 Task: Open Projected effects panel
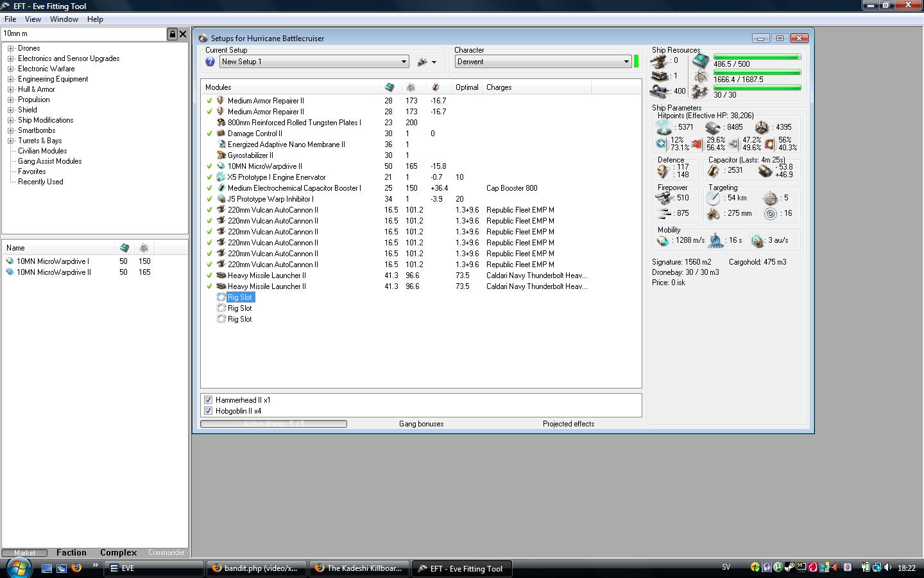click(569, 424)
